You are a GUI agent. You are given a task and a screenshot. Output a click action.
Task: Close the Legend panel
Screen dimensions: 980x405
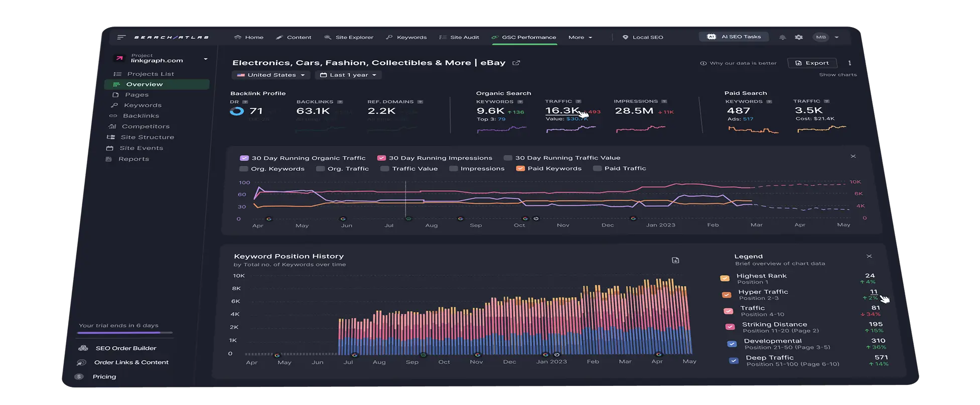[x=869, y=256]
